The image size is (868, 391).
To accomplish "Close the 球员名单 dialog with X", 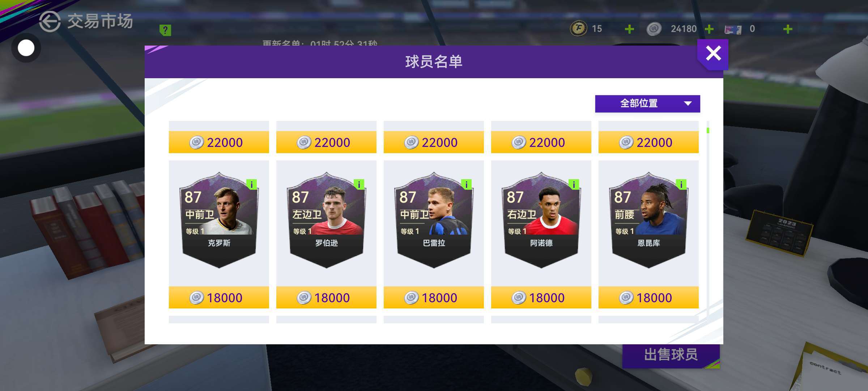I will click(713, 54).
